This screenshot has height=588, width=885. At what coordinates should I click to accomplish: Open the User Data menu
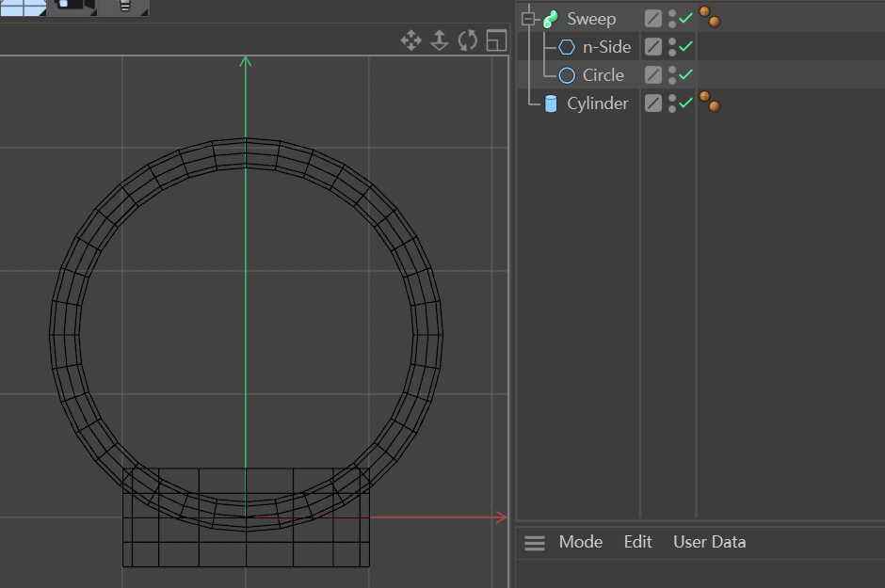coord(710,542)
